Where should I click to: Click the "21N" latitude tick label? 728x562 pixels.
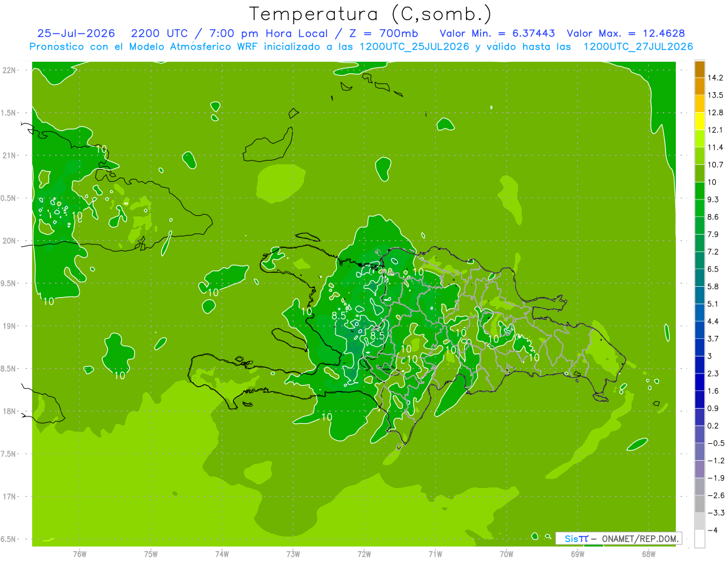[x=10, y=155]
